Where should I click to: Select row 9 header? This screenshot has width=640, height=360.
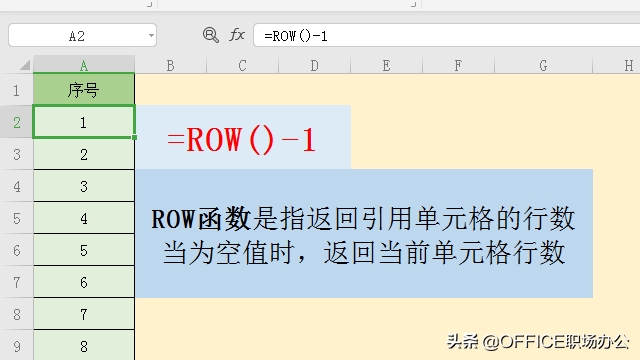[x=16, y=345]
